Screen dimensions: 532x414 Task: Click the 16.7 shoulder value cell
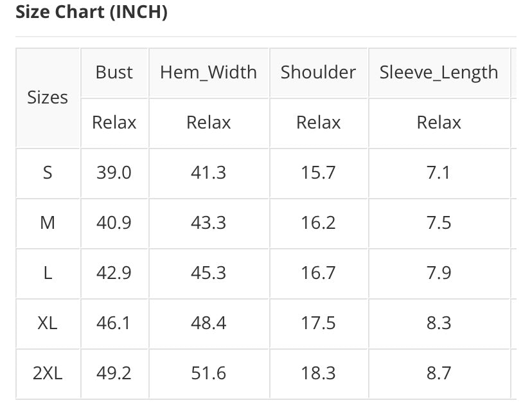point(318,273)
